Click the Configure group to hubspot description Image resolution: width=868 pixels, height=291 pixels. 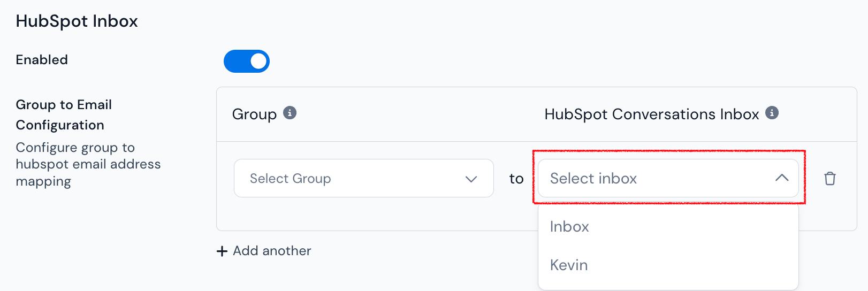pyautogui.click(x=88, y=164)
